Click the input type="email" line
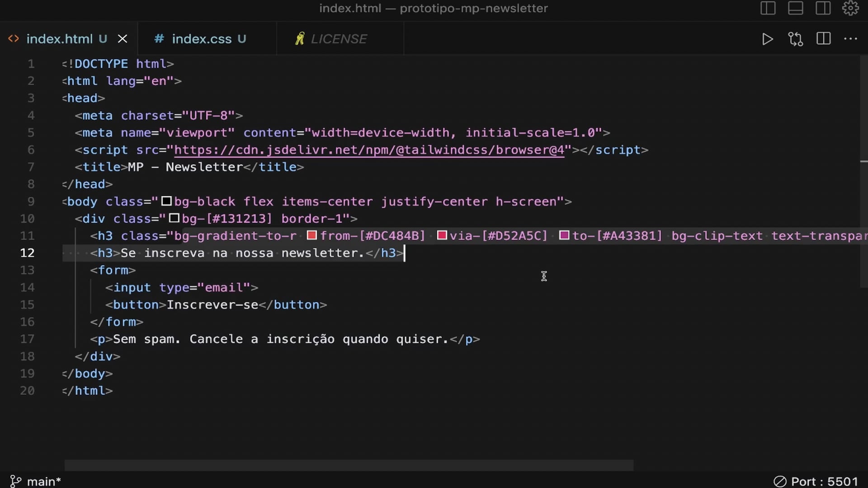The height and width of the screenshot is (488, 868). [x=182, y=288]
